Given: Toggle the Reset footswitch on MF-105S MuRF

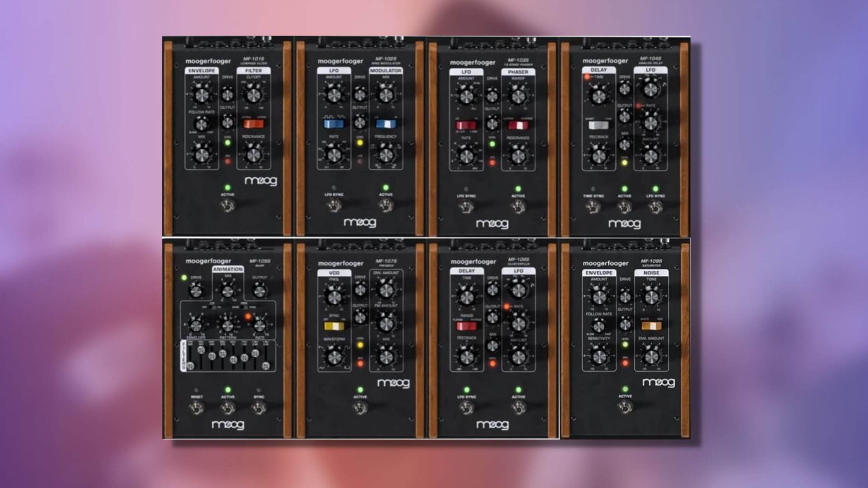Looking at the screenshot, I should [196, 408].
